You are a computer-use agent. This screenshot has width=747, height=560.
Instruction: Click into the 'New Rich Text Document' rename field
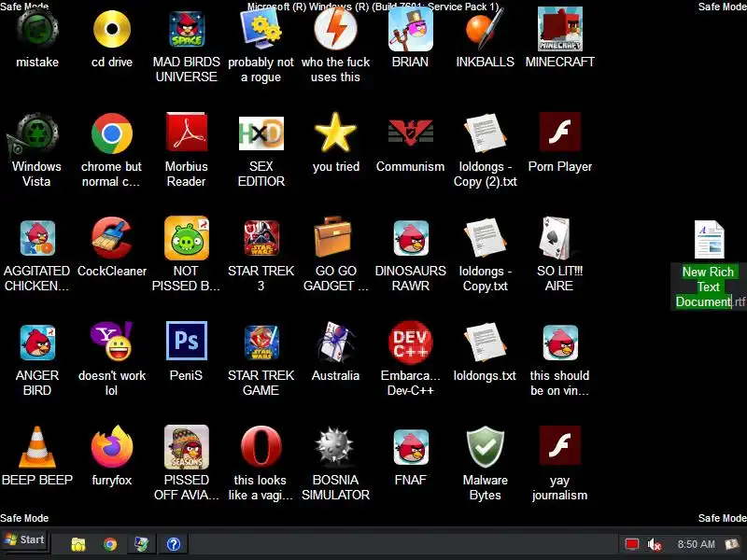click(709, 287)
